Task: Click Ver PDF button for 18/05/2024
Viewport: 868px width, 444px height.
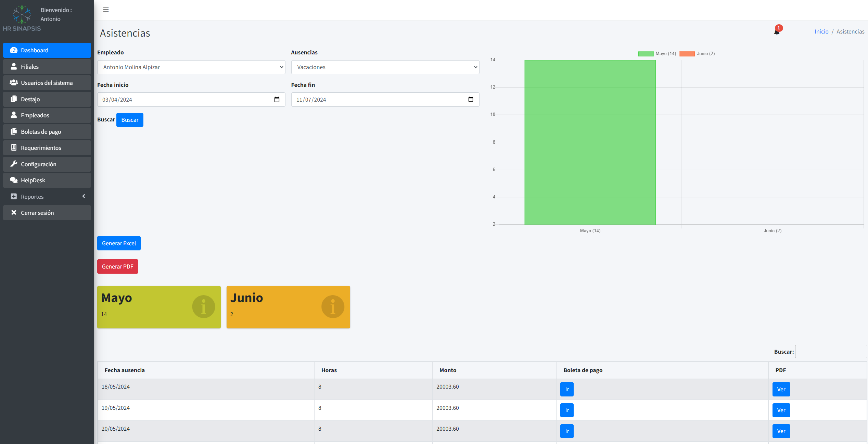Action: pos(781,389)
